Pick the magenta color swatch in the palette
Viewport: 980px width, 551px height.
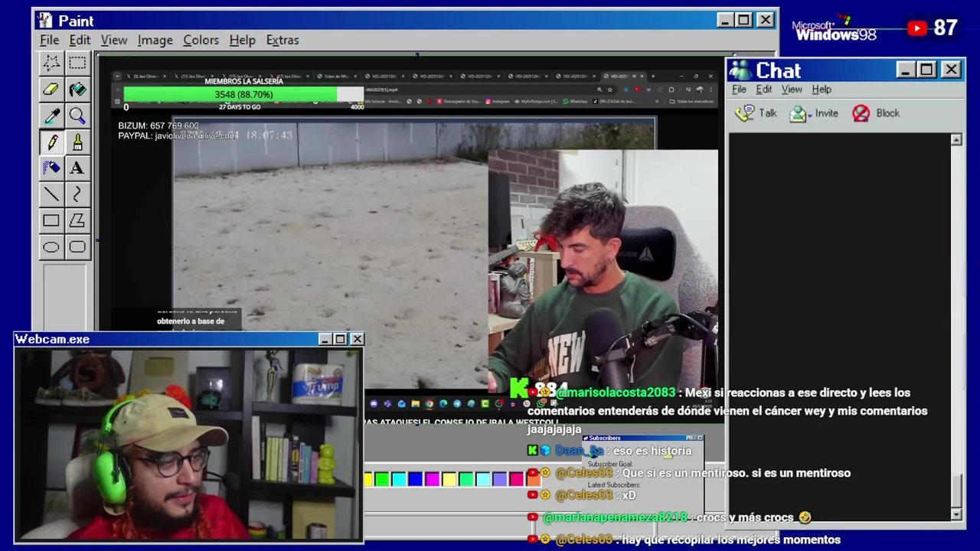(432, 480)
